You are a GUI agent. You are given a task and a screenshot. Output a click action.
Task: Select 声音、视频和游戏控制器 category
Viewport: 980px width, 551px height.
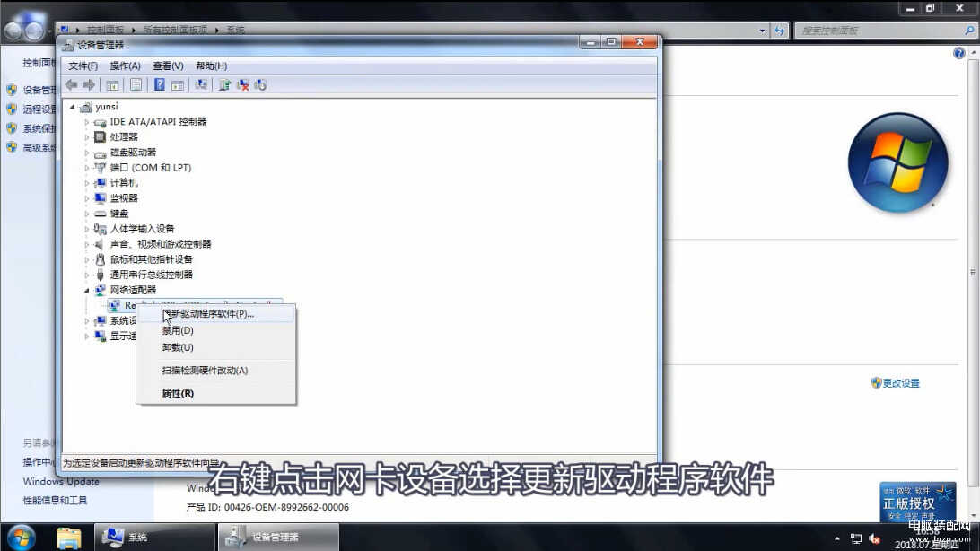click(x=161, y=244)
